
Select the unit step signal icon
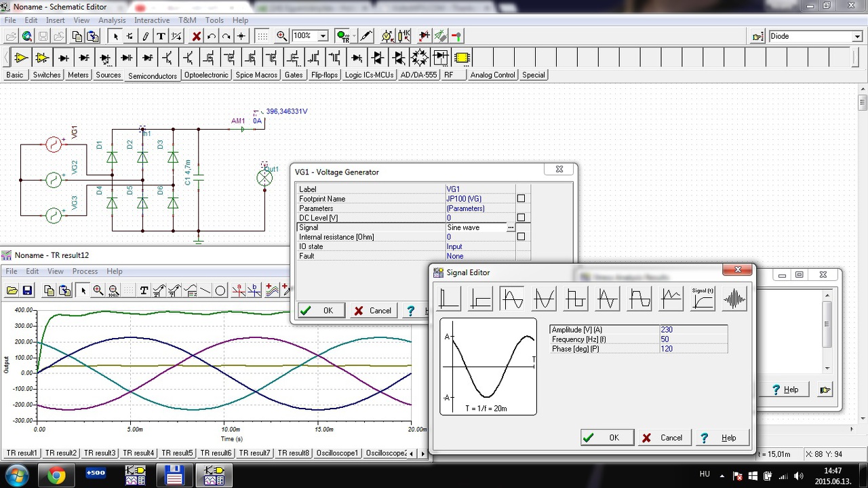(x=481, y=299)
